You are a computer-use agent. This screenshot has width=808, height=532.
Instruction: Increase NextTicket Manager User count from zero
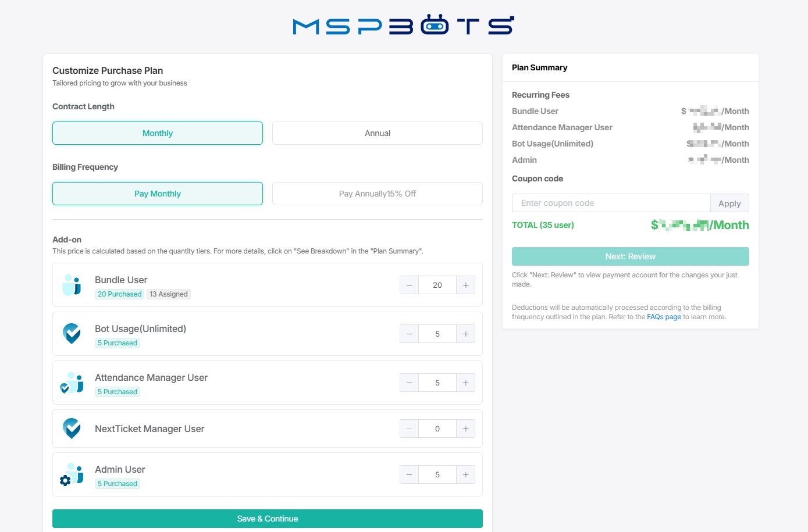pyautogui.click(x=465, y=428)
